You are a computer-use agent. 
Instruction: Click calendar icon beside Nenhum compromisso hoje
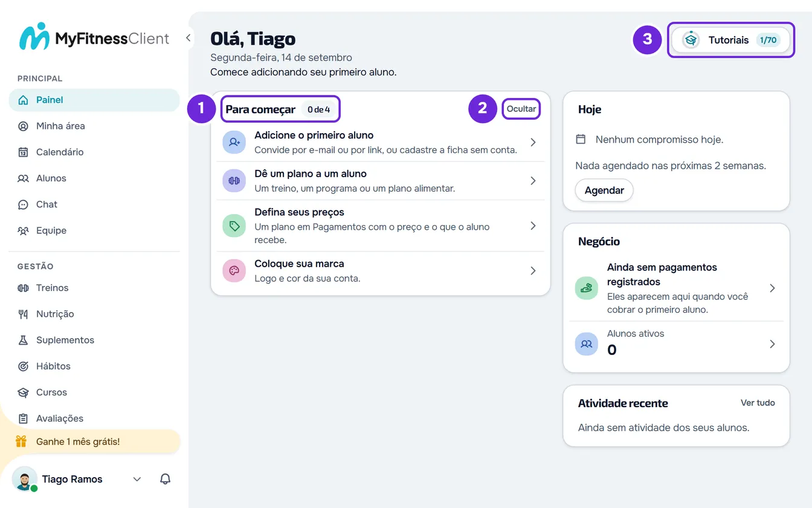(x=581, y=139)
